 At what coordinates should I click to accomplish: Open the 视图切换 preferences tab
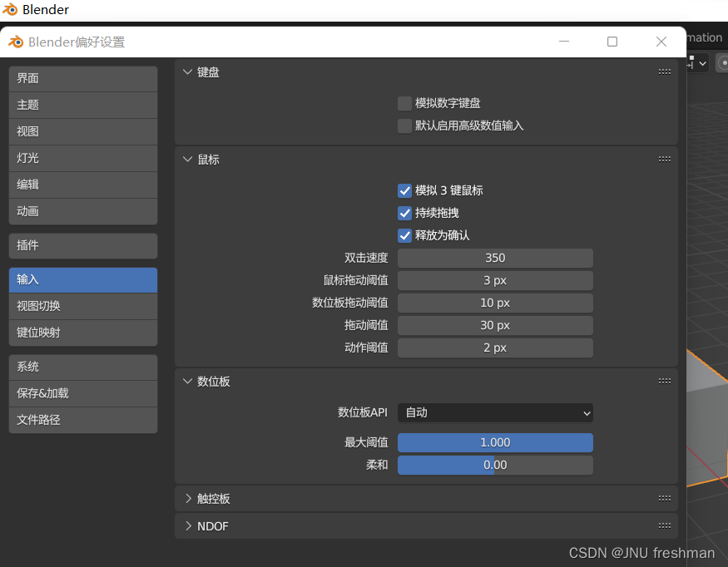(x=83, y=306)
